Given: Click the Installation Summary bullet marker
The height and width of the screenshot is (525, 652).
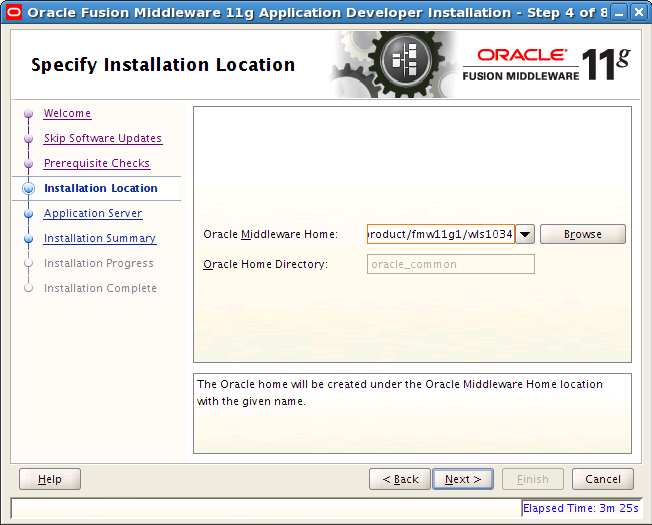Looking at the screenshot, I should (28, 239).
